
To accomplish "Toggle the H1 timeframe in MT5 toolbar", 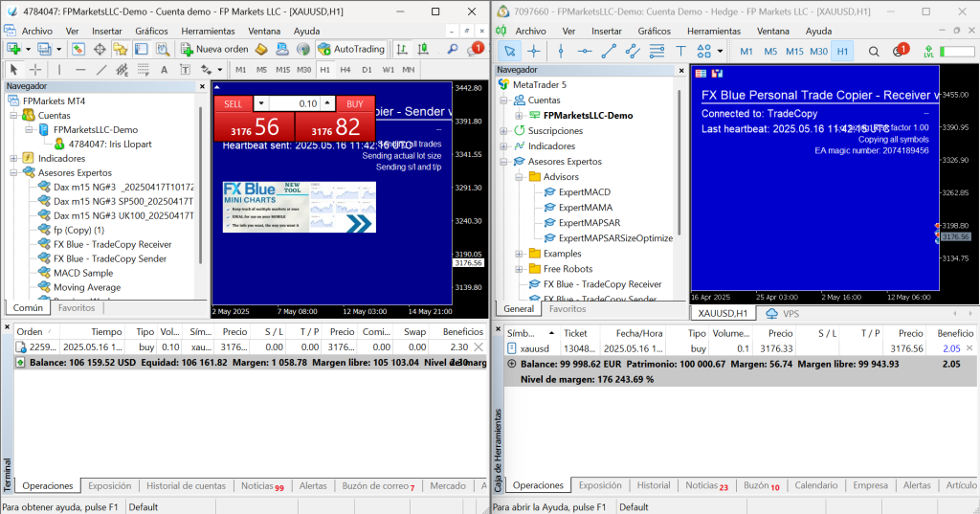I will coord(842,52).
